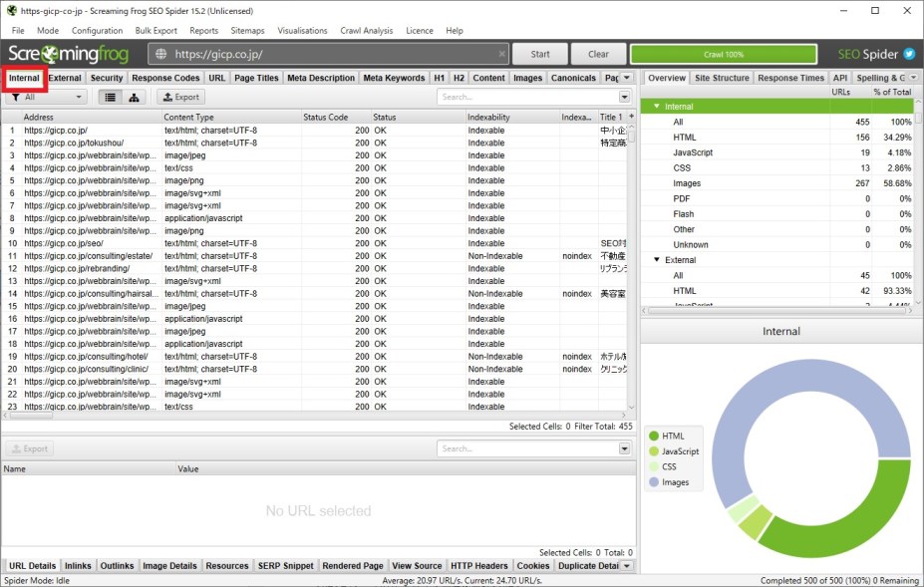Image resolution: width=924 pixels, height=587 pixels.
Task: Open the Response Times tab
Action: tap(790, 78)
